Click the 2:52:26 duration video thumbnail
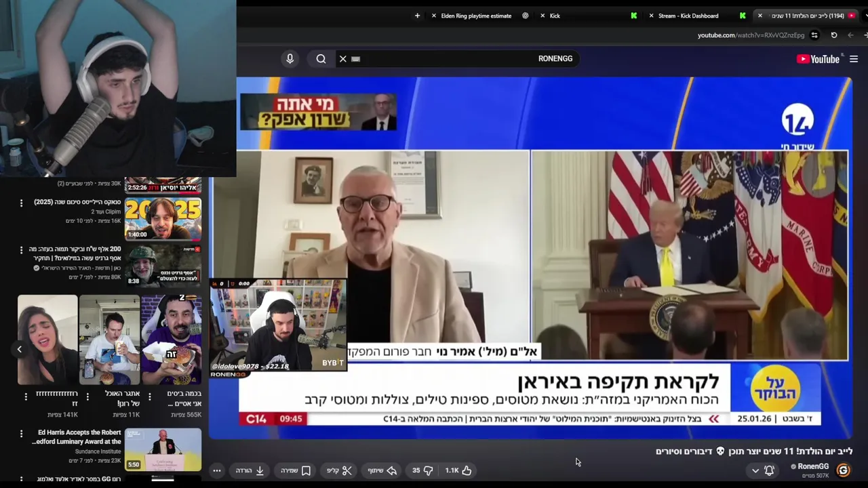Screen dimensions: 868x488 point(163,185)
